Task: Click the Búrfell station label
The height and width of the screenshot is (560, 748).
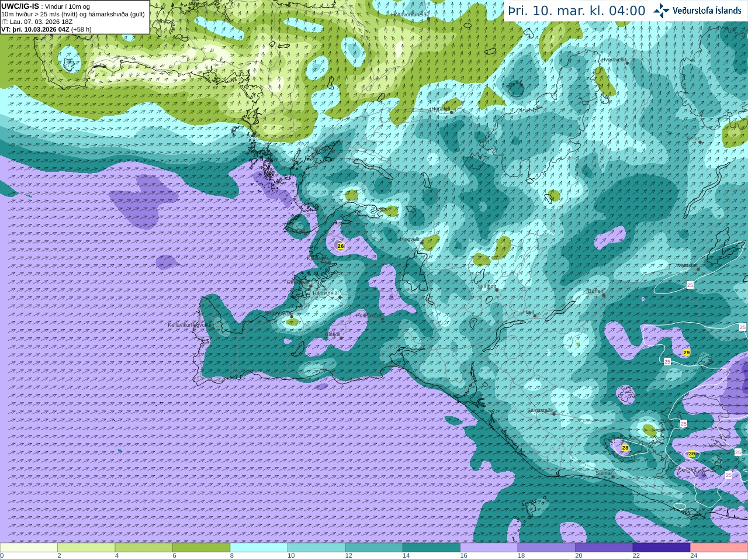Action: pos(595,291)
